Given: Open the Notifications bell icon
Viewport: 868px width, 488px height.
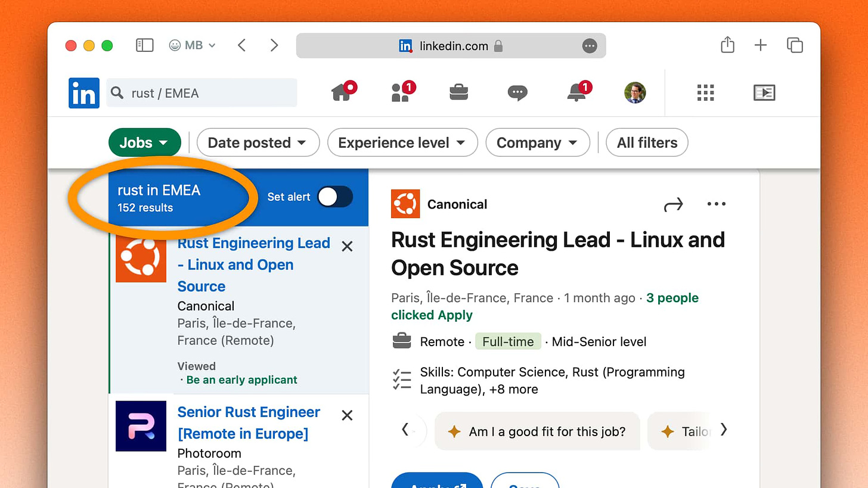Looking at the screenshot, I should point(578,92).
